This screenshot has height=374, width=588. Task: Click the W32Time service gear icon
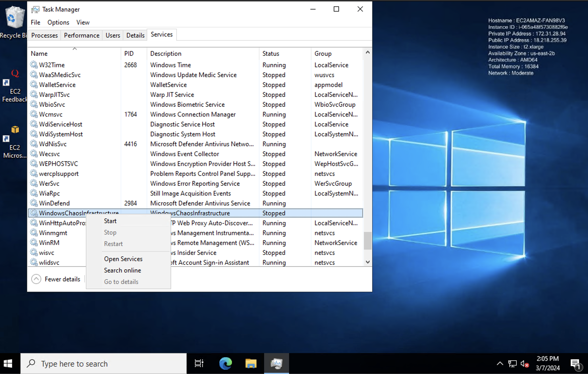pos(34,65)
